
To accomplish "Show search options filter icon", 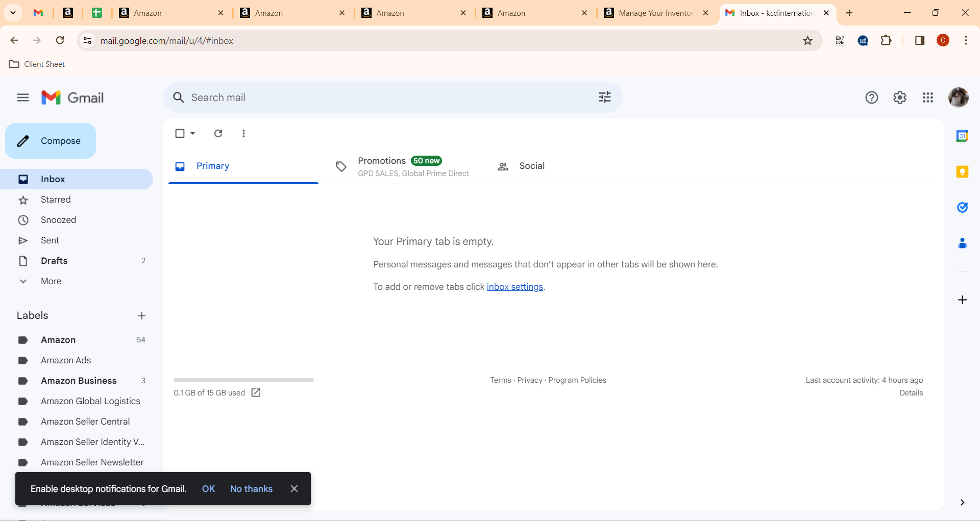I will point(605,97).
